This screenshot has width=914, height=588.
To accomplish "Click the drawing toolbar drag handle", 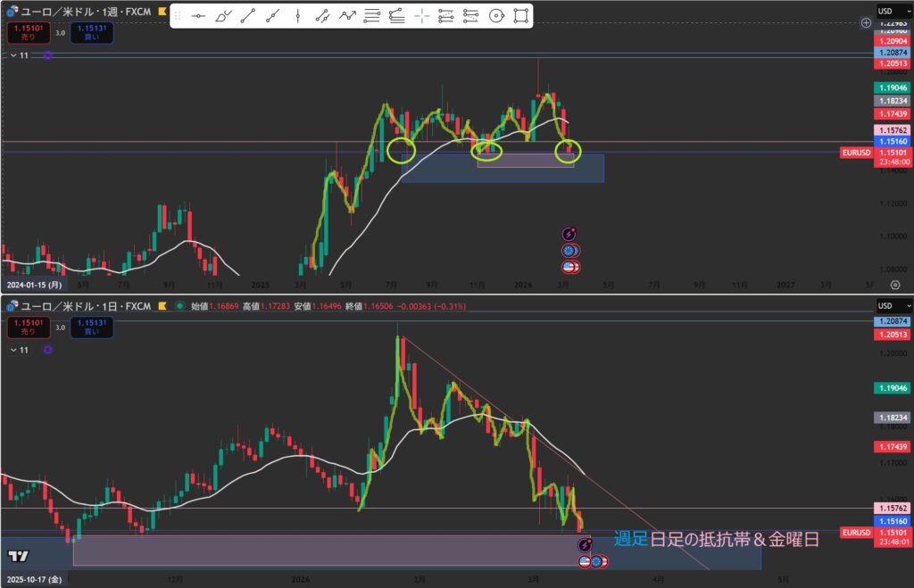I will (177, 15).
